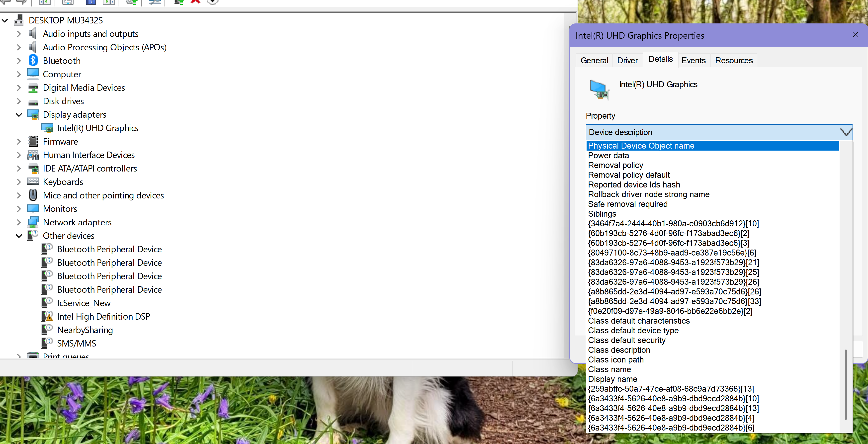Expand the Audio Processing Objects (APOs) node

pos(19,47)
